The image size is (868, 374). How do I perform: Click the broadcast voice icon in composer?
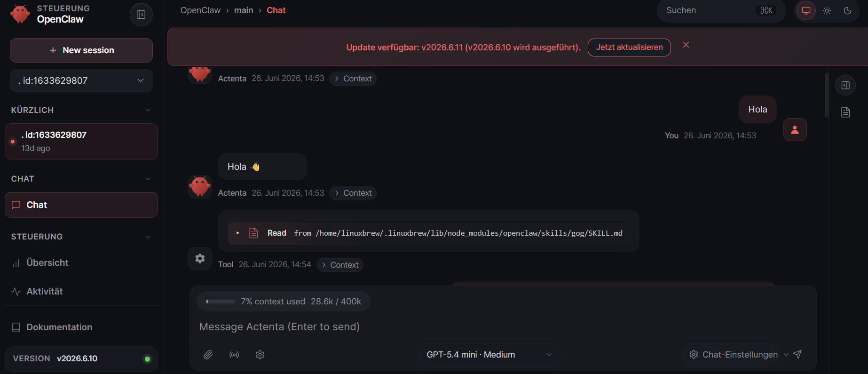234,355
